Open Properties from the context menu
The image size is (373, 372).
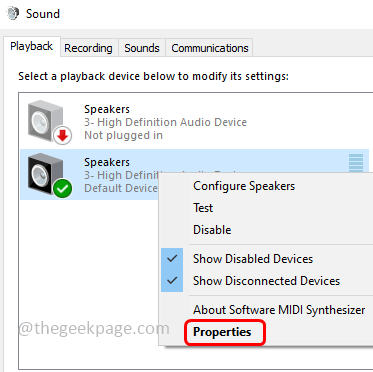coord(222,332)
